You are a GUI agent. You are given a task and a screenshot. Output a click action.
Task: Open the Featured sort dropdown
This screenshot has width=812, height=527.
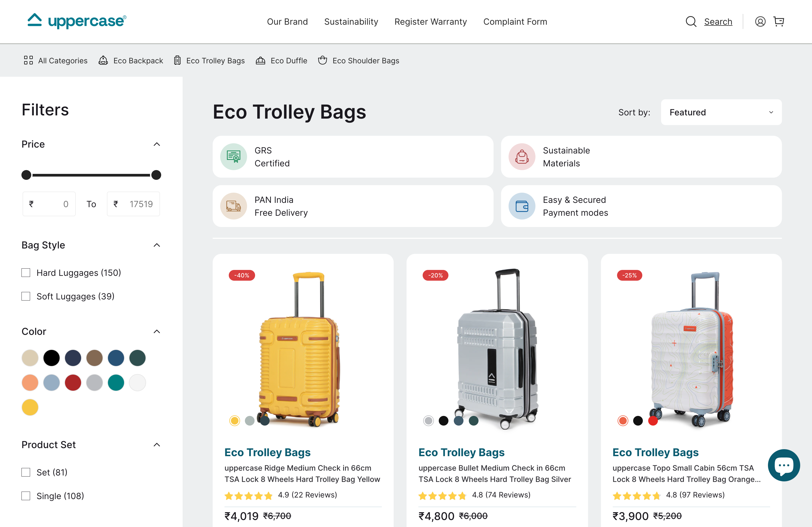pyautogui.click(x=721, y=112)
